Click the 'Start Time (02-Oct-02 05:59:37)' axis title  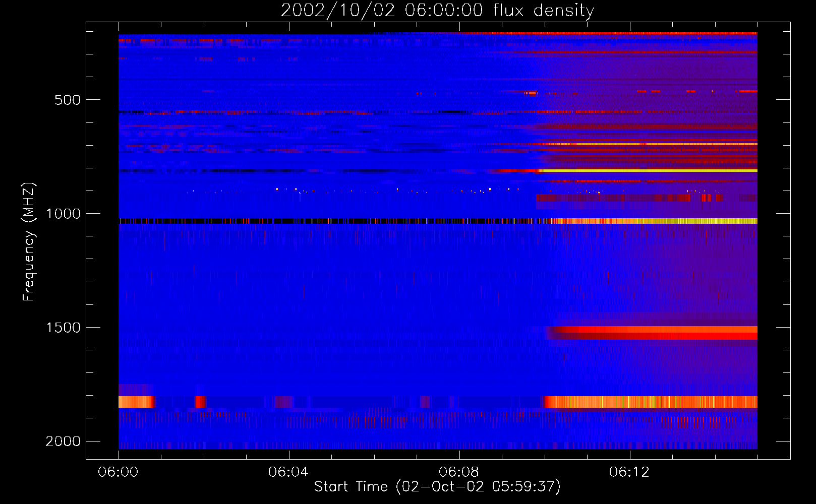pos(437,487)
